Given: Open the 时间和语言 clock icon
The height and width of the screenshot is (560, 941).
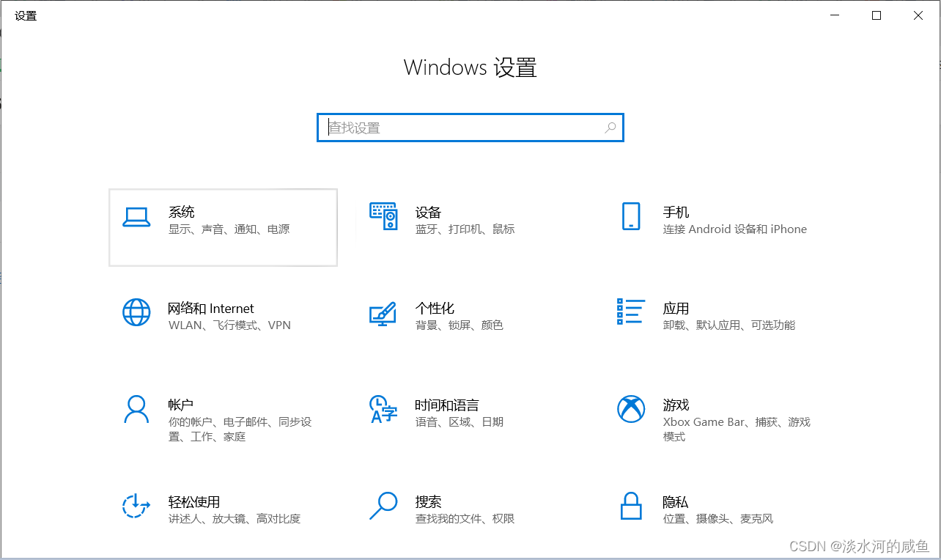Looking at the screenshot, I should pos(383,409).
